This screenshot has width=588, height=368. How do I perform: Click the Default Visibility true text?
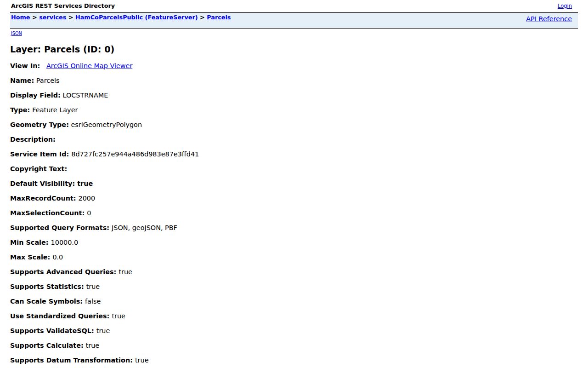(x=85, y=184)
